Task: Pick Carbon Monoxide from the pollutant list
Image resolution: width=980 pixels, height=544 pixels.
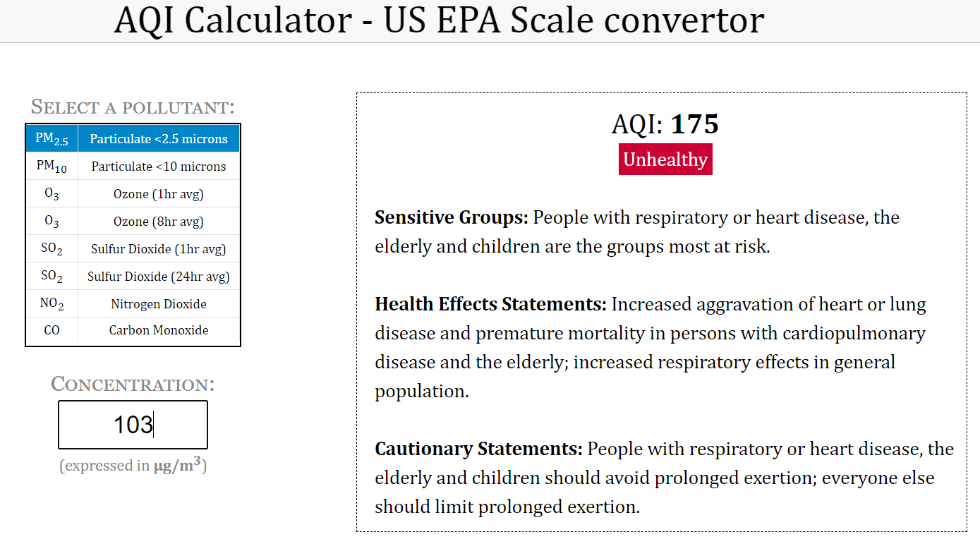Action: click(x=159, y=330)
